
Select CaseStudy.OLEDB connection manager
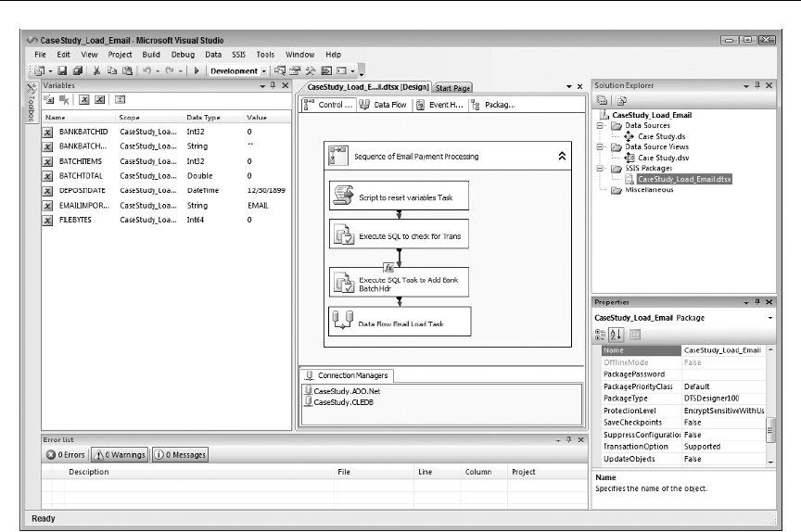(x=339, y=402)
